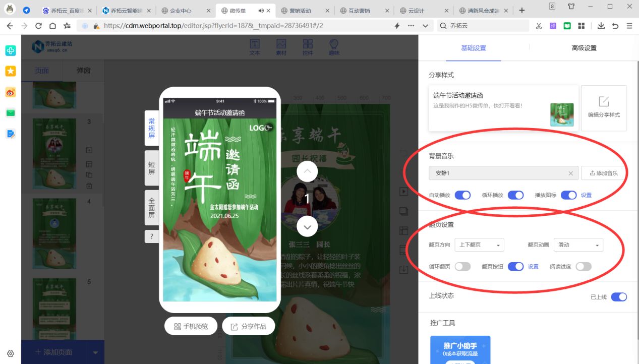Open the 趣味 fun effects panel
The height and width of the screenshot is (364, 639).
(x=334, y=47)
